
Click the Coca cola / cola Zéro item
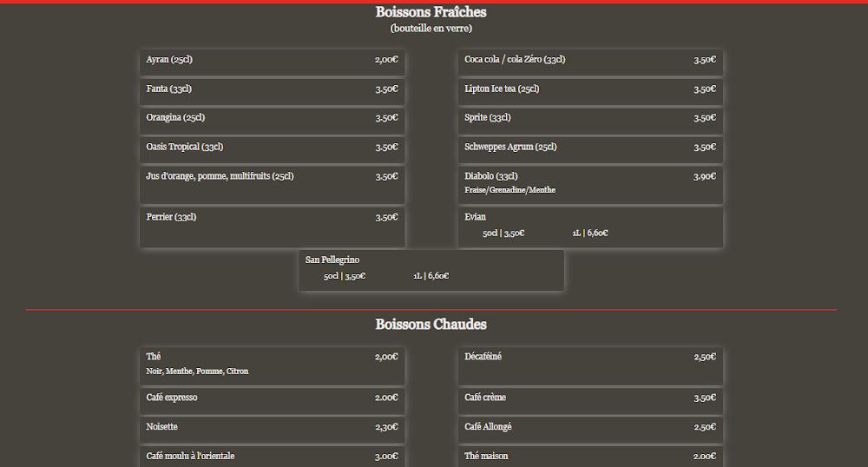pos(590,61)
